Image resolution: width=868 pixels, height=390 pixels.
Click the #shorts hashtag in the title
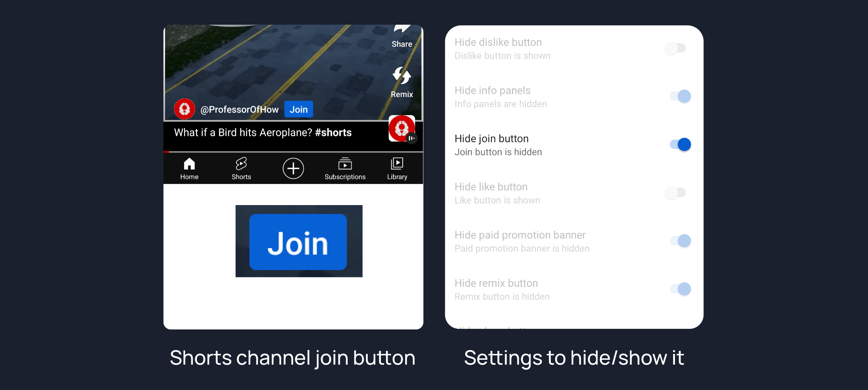pyautogui.click(x=333, y=132)
